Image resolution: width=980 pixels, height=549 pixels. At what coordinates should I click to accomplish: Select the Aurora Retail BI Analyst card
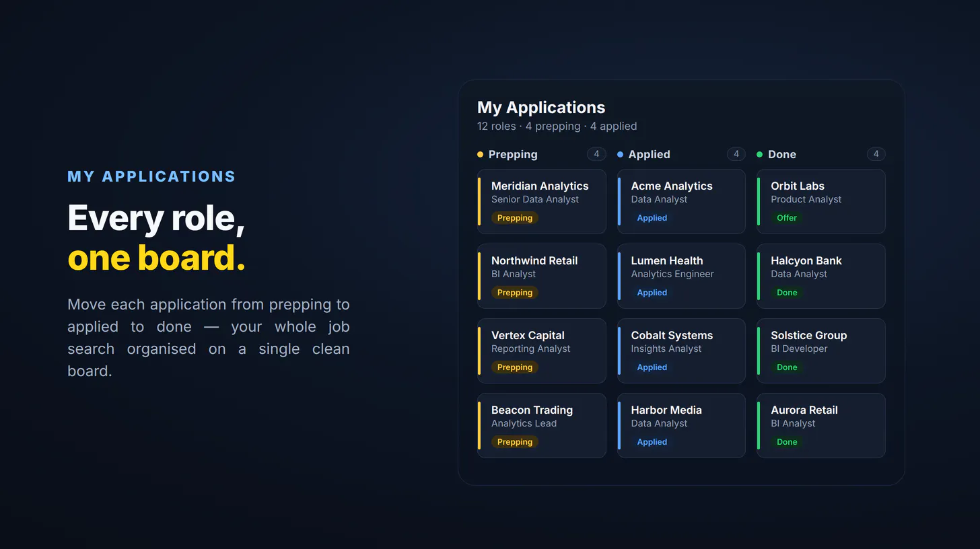point(821,425)
